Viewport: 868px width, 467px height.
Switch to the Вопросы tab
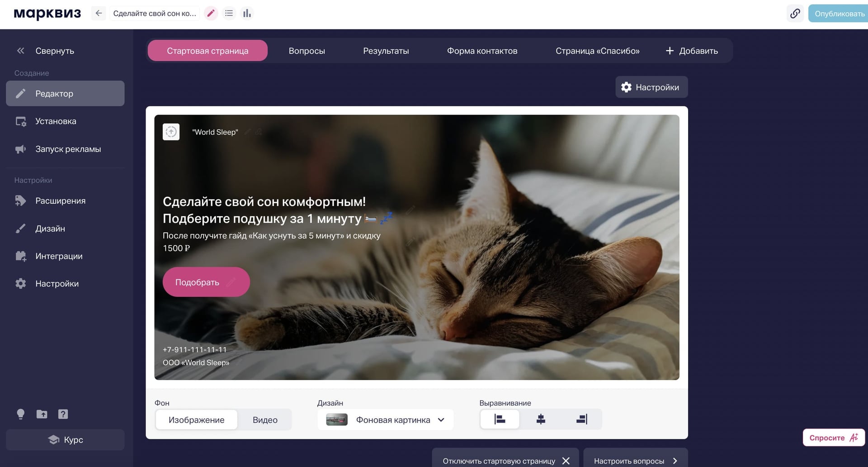pos(307,51)
